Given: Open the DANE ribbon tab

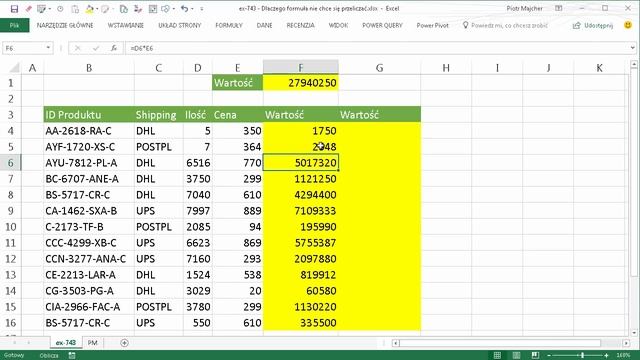Looking at the screenshot, I should [x=264, y=25].
